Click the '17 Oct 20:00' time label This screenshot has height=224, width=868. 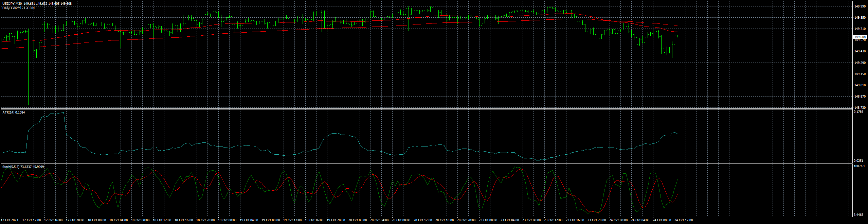click(x=75, y=220)
